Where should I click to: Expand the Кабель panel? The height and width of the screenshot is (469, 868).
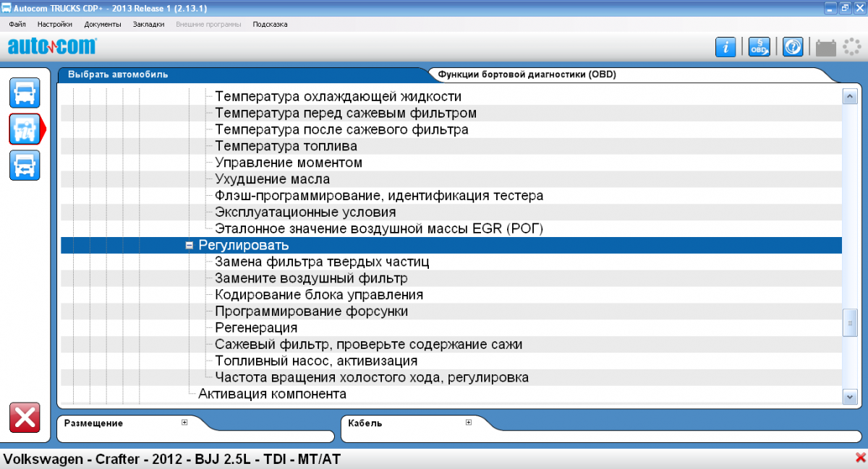click(469, 423)
